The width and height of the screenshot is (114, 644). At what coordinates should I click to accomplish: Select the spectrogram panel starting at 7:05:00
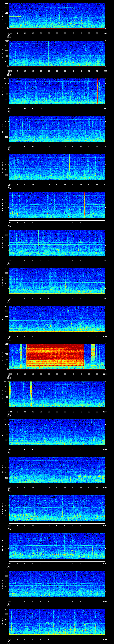pyautogui.click(x=57, y=167)
